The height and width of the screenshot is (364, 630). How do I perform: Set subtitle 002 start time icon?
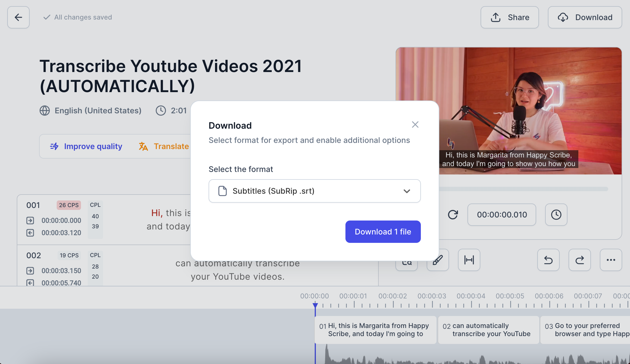pyautogui.click(x=30, y=271)
